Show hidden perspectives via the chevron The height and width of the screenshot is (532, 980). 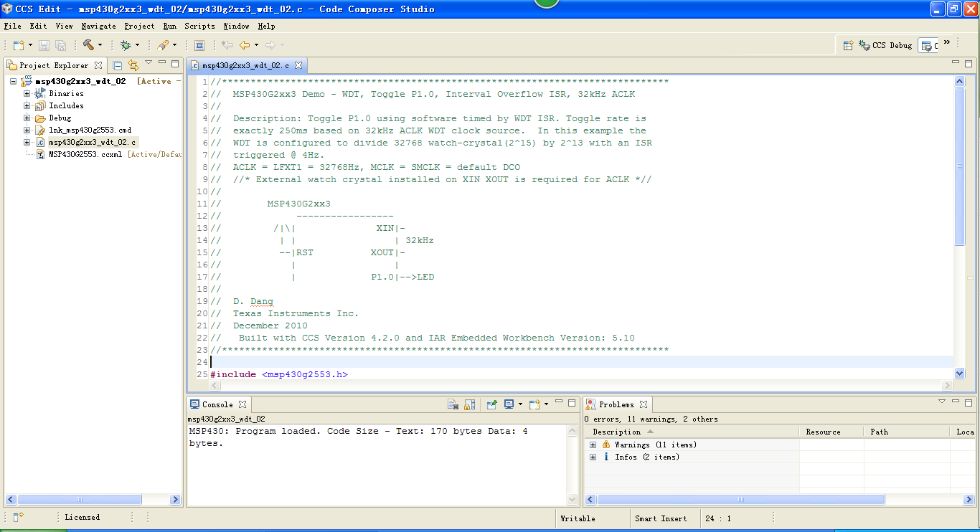[x=947, y=43]
